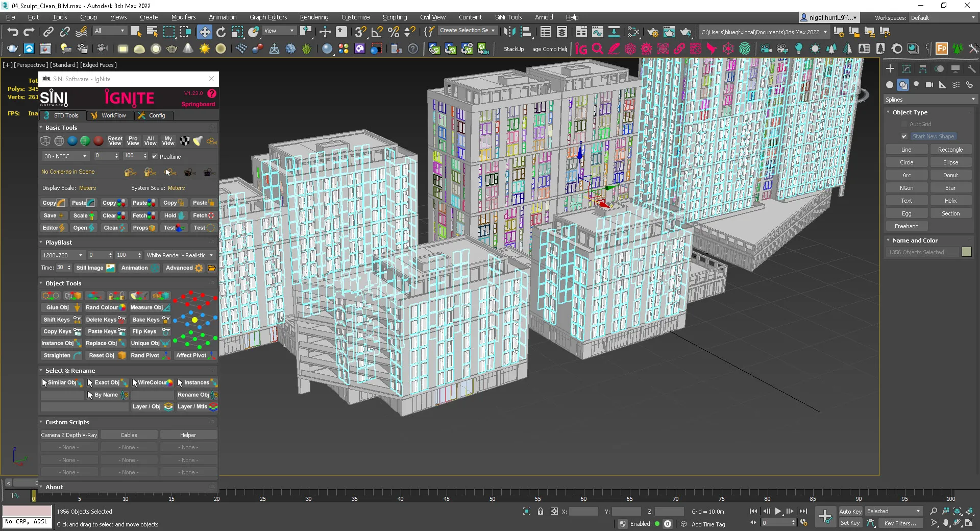Screen dimensions: 980x531
Task: Open the 1280x720 resolution dropdown
Action: tap(63, 255)
